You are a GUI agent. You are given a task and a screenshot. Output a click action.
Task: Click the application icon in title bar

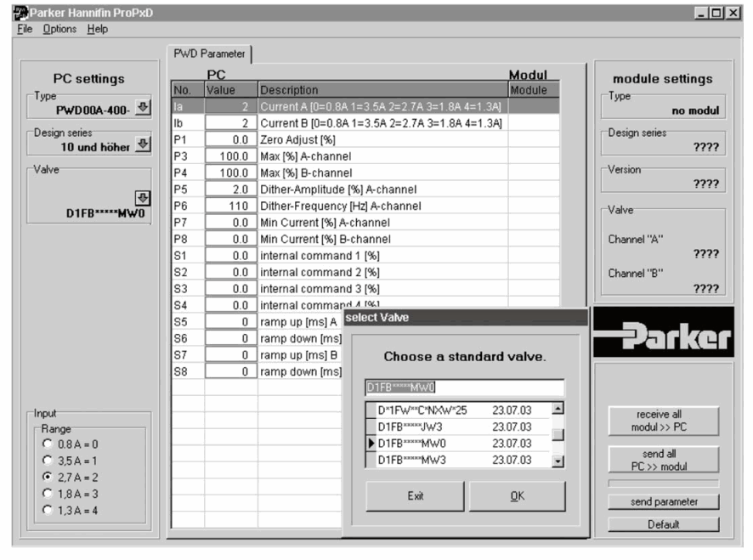click(20, 13)
